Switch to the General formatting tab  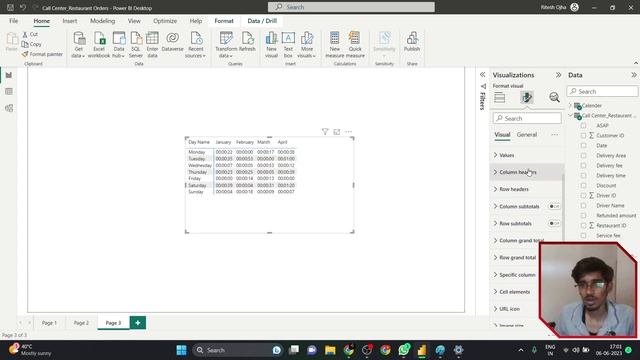[x=527, y=135]
